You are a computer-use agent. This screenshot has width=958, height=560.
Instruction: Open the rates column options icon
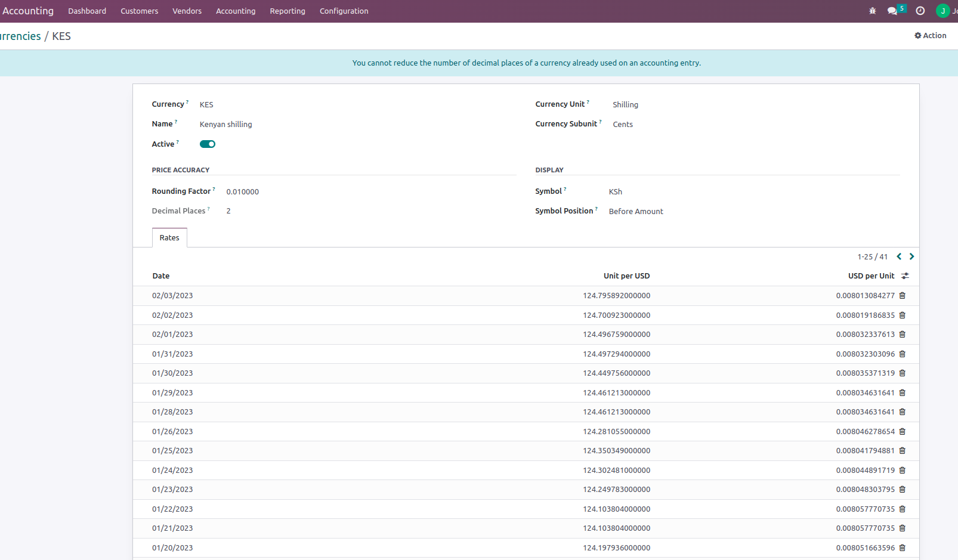(x=905, y=276)
